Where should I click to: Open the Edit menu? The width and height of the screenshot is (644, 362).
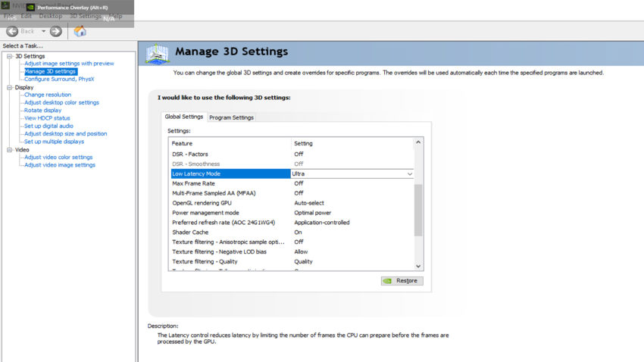(x=26, y=16)
